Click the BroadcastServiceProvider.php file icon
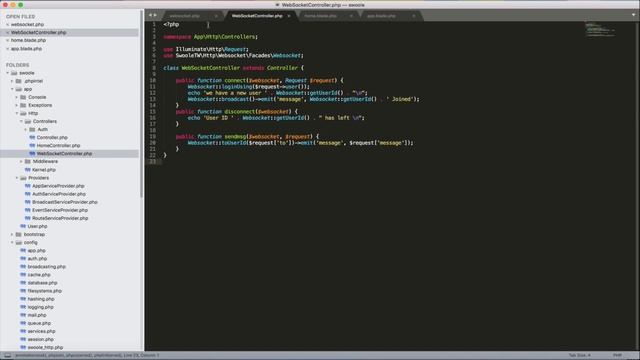The image size is (640, 360). click(x=28, y=202)
